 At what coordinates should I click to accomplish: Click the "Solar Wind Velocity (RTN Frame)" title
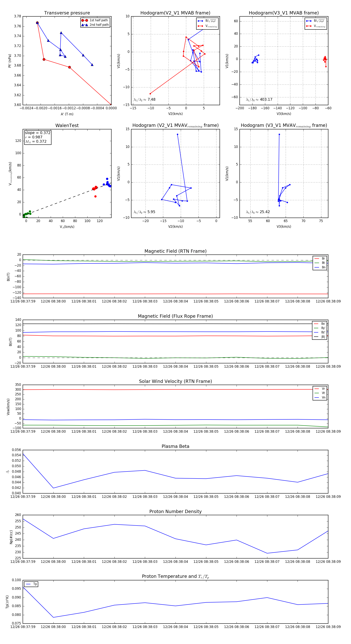coord(175,381)
